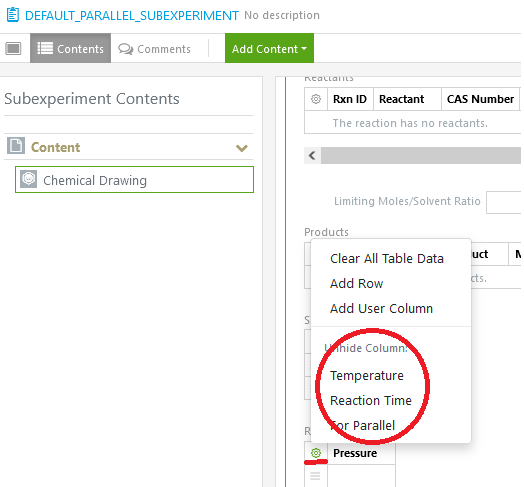Click the Chemical Drawing item icon

tap(29, 179)
